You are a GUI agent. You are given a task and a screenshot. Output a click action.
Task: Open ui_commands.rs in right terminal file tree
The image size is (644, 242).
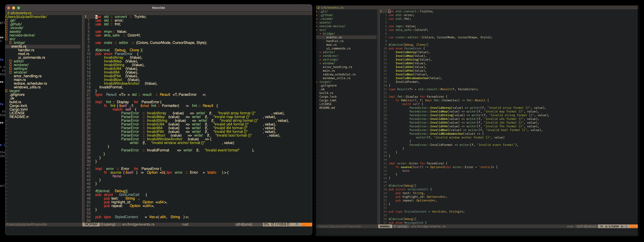tap(338, 48)
